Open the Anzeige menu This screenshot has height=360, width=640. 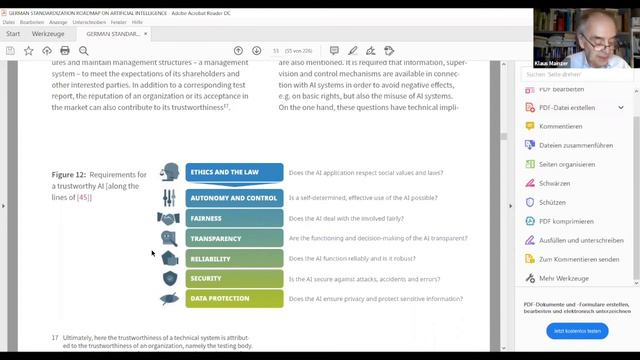58,22
